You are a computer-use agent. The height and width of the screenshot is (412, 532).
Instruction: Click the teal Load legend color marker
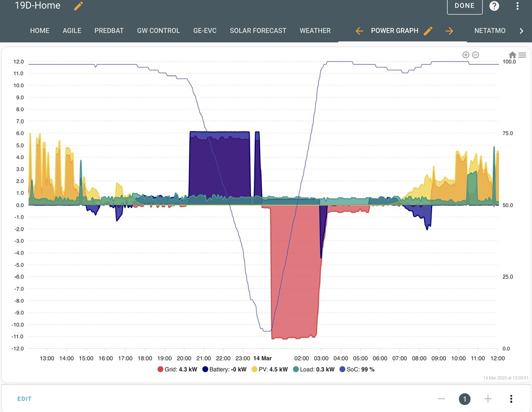pos(296,369)
